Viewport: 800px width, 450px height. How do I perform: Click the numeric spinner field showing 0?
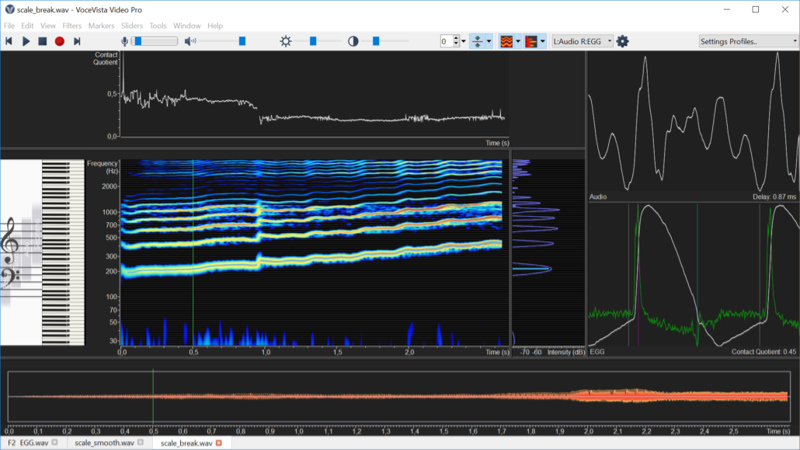446,41
